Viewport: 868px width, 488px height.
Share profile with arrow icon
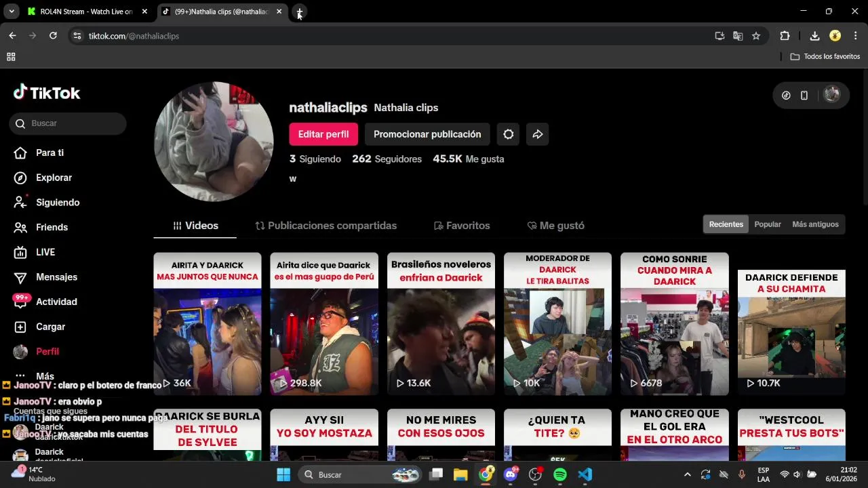537,134
